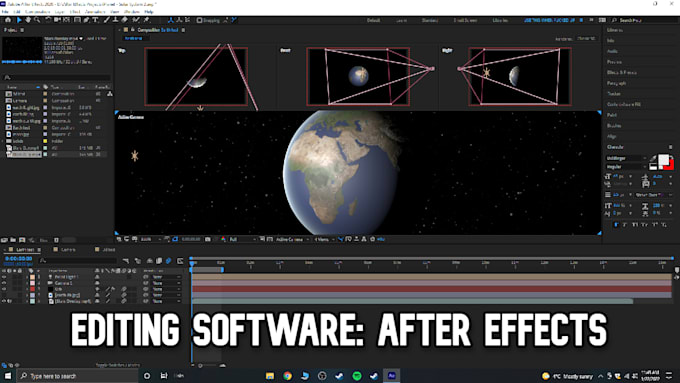680x383 pixels.
Task: Select the Puppet Pin tool
Action: pyautogui.click(x=147, y=20)
